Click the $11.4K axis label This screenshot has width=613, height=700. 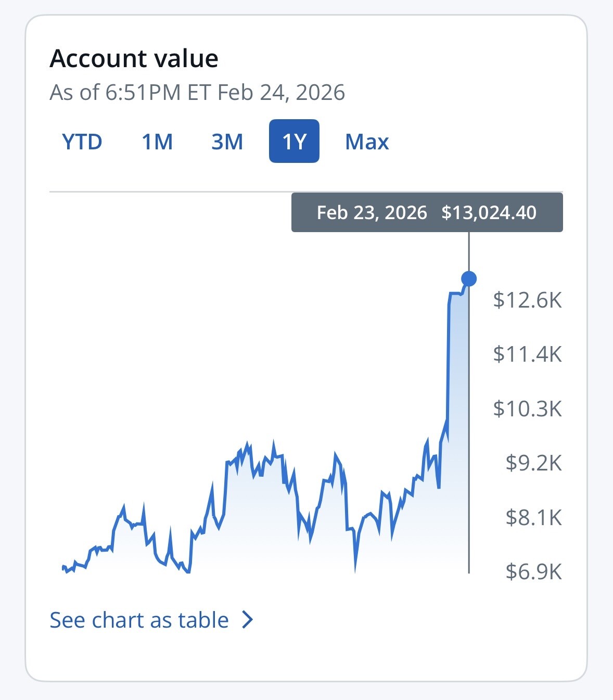527,354
